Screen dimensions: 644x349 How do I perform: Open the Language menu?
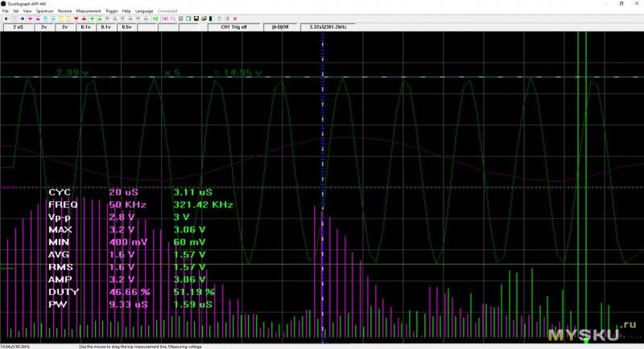pyautogui.click(x=144, y=11)
